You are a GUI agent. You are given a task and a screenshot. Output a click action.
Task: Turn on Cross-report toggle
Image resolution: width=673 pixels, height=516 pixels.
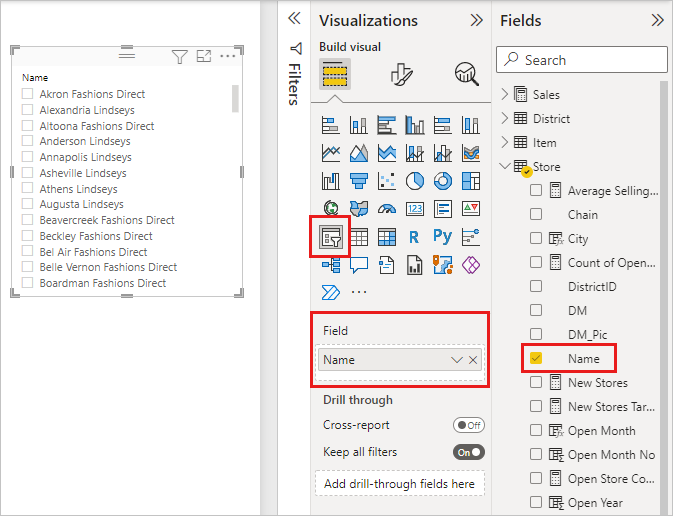469,425
